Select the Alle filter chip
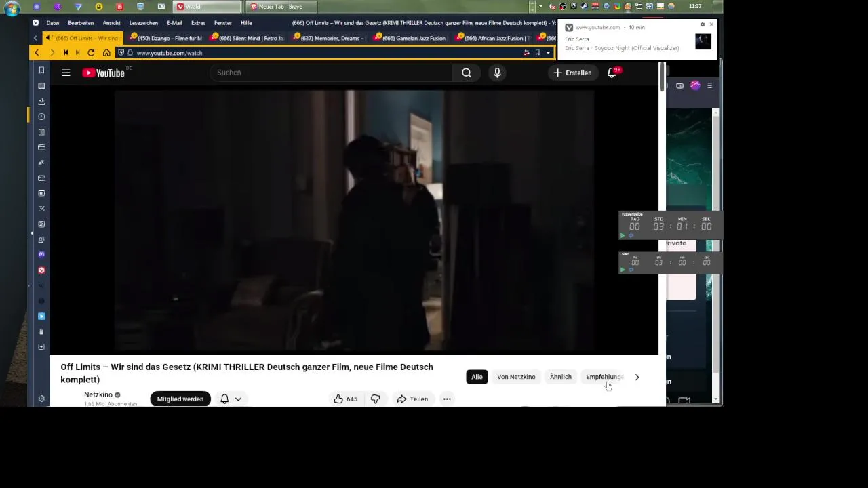Image resolution: width=868 pixels, height=488 pixels. (x=477, y=377)
